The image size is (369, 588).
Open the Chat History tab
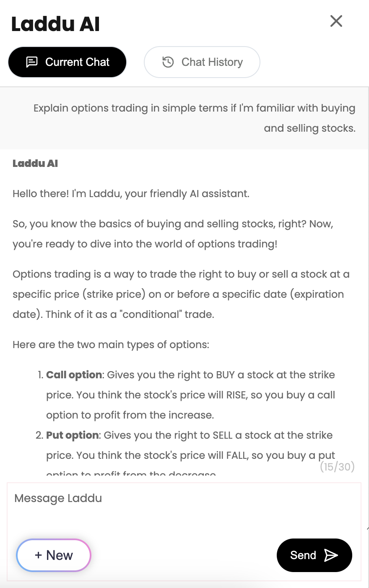pos(202,62)
